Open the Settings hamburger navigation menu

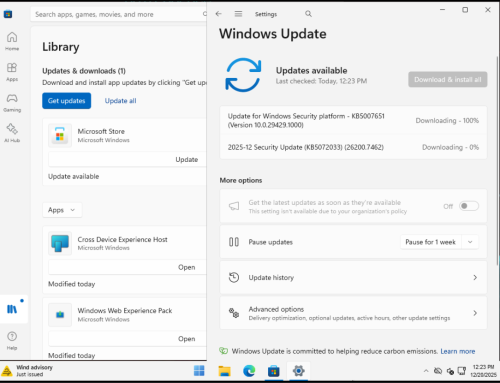[238, 14]
